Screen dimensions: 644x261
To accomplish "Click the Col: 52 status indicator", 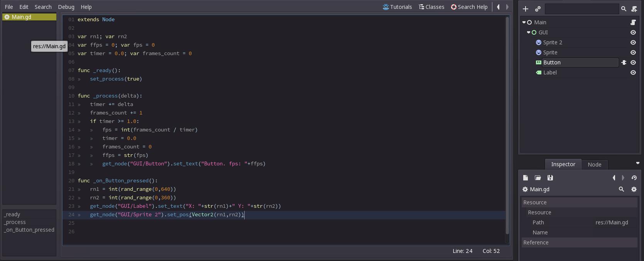I will coord(491,251).
